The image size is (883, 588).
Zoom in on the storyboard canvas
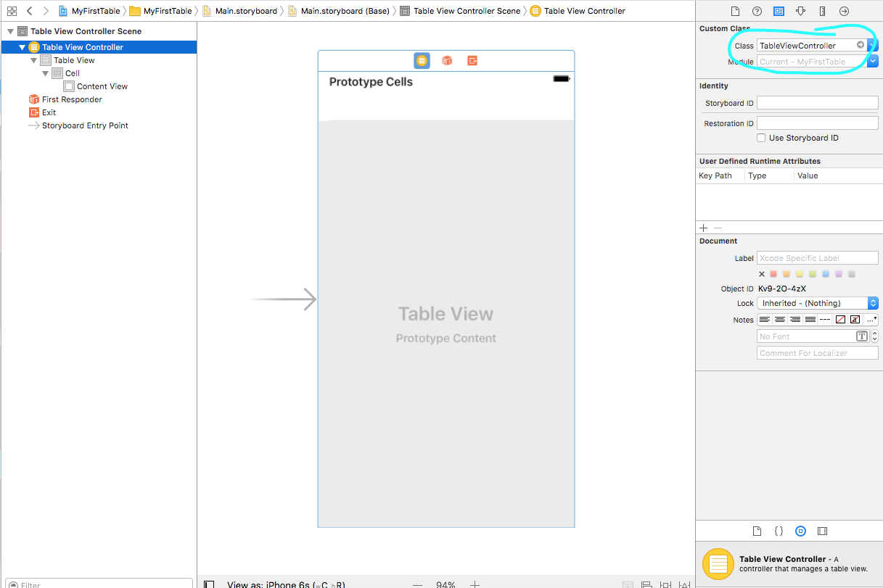tap(475, 584)
